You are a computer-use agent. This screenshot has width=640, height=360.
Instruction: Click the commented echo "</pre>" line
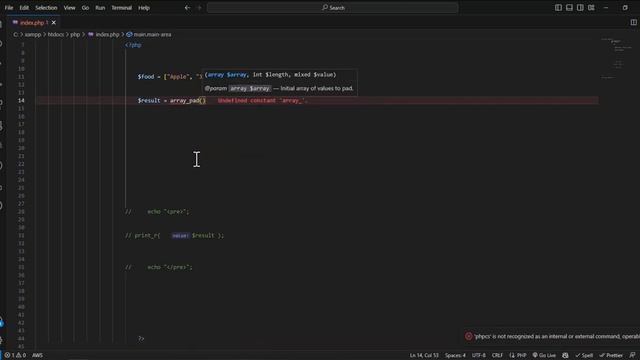159,267
